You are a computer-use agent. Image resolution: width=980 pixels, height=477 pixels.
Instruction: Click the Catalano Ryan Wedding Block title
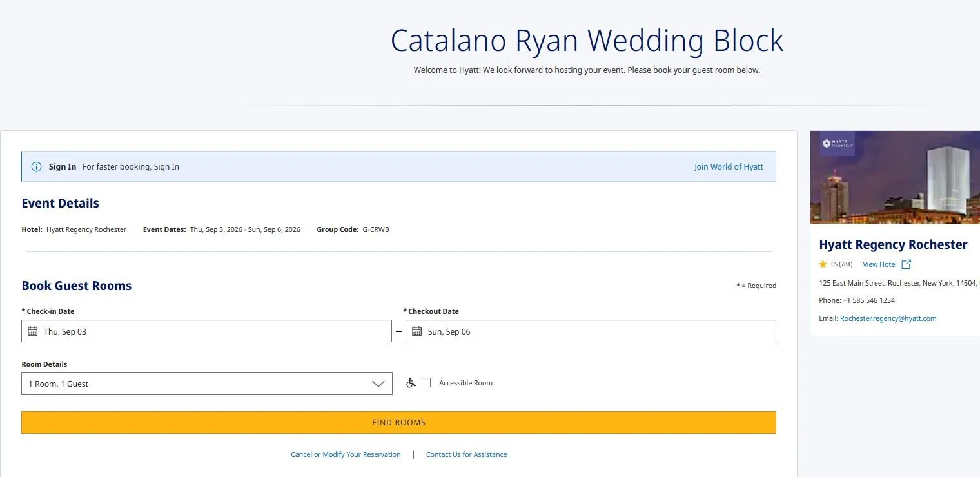click(587, 41)
